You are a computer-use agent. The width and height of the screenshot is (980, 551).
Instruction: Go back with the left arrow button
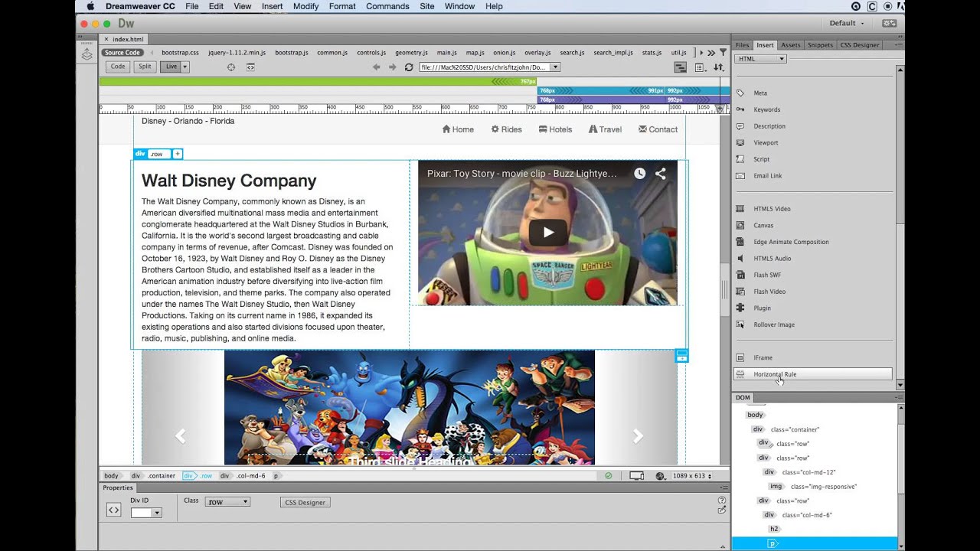pyautogui.click(x=376, y=67)
